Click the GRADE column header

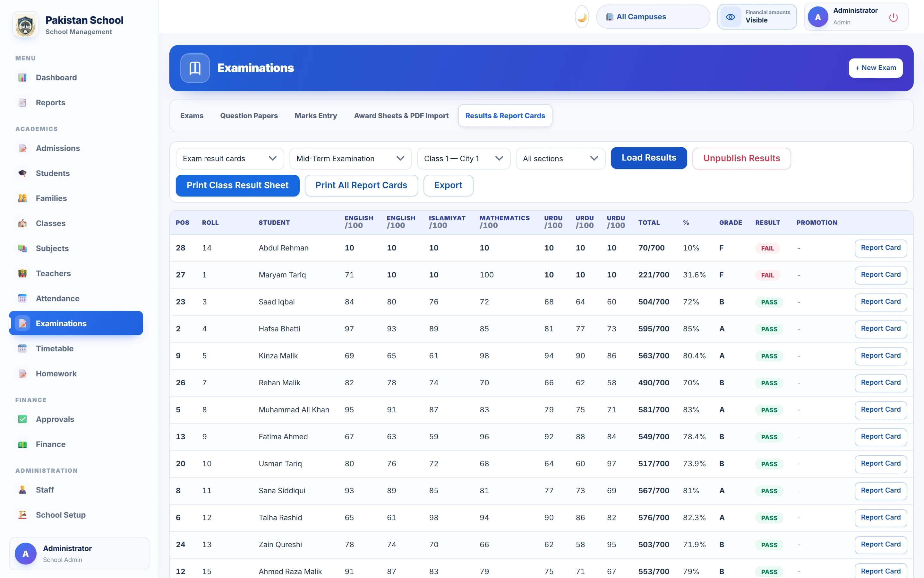[731, 223]
